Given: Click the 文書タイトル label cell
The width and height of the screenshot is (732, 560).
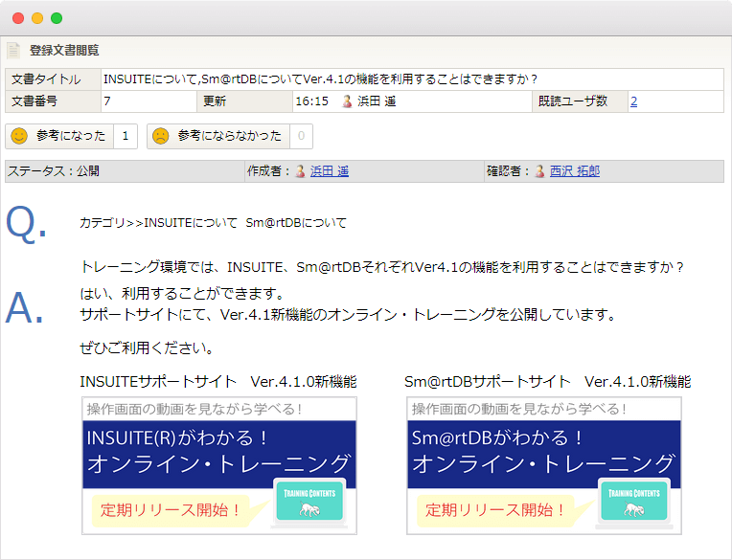Looking at the screenshot, I should [54, 79].
